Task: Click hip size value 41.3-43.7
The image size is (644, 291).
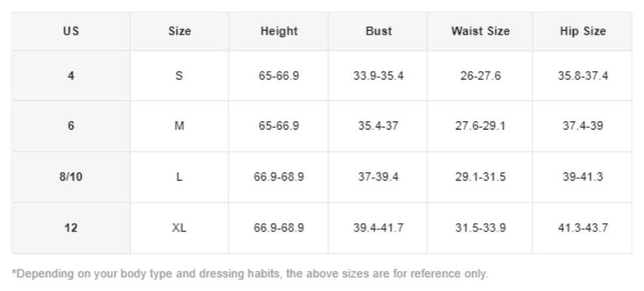Action: (582, 228)
